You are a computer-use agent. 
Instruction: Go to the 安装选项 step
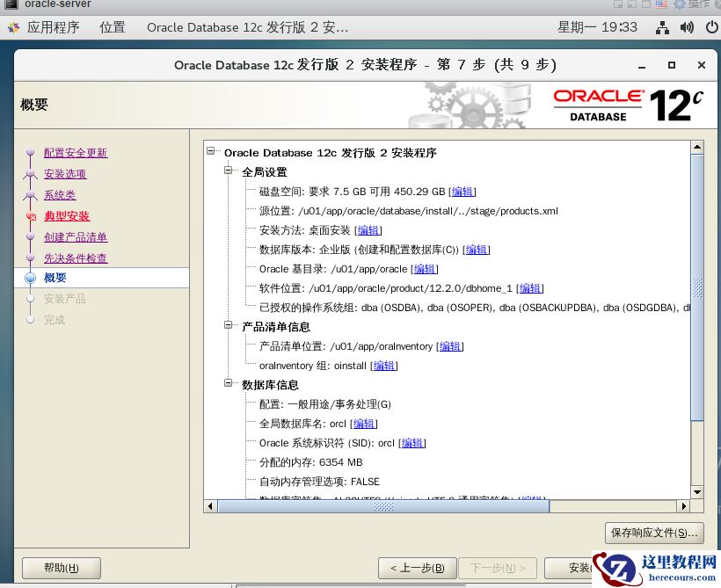pos(65,174)
